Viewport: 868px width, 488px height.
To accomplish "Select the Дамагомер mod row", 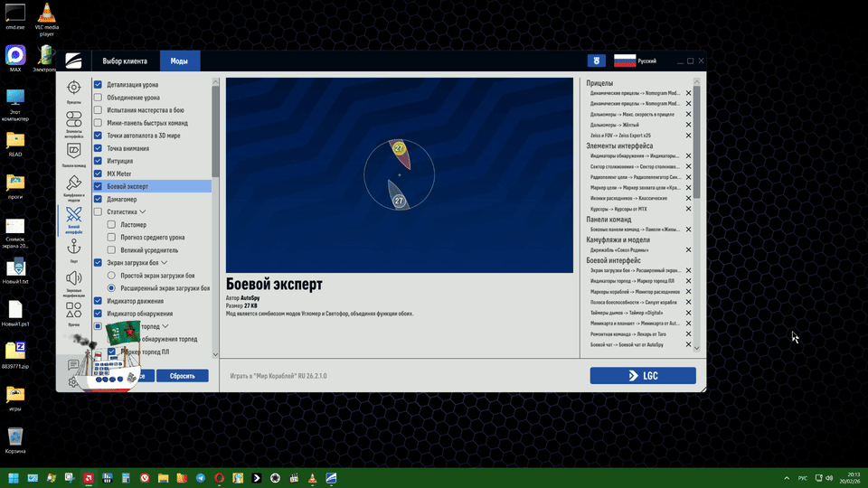I will point(152,199).
